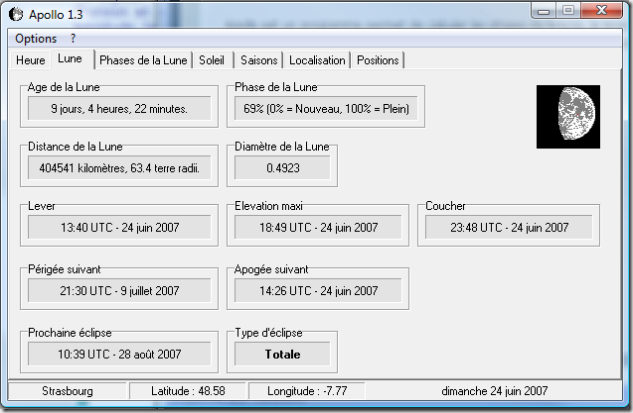Minimize the Apollo window
Screen dimensions: 633x413
click(544, 11)
